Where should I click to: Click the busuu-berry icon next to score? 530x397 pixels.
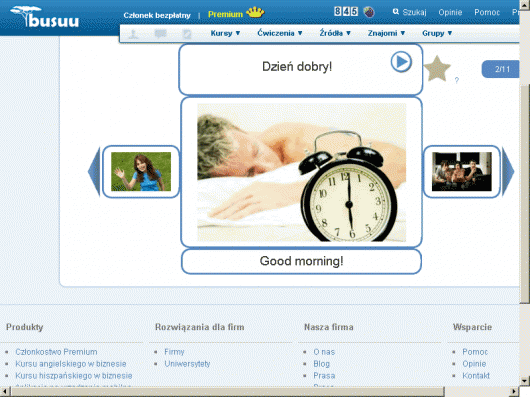pyautogui.click(x=369, y=12)
